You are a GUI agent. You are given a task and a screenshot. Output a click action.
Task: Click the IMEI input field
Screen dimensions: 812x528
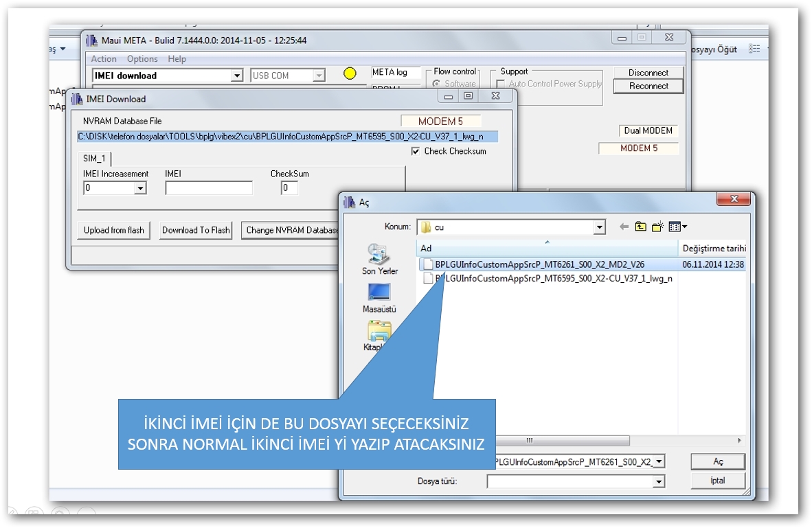click(209, 188)
